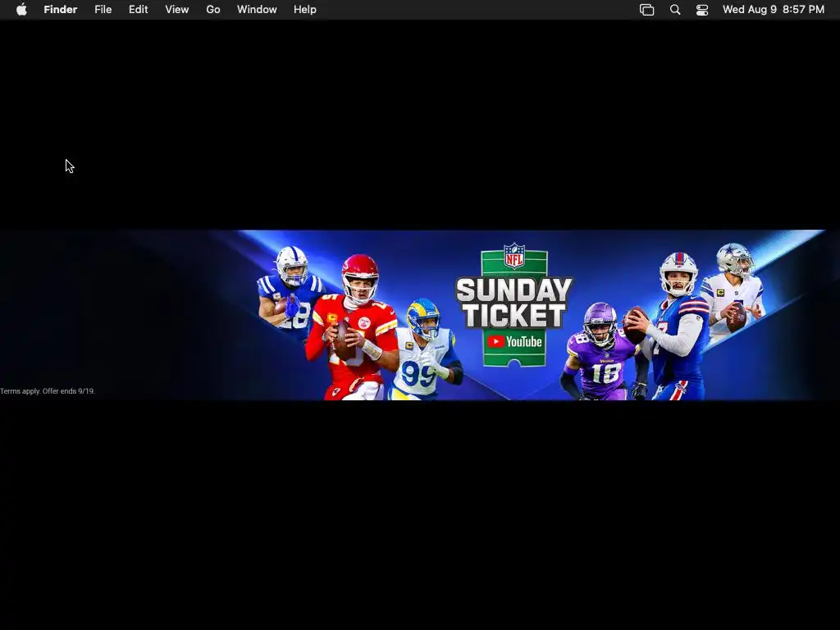Click 'Terms apply. Offer ends 9/19.' text
This screenshot has width=840, height=630.
48,391
